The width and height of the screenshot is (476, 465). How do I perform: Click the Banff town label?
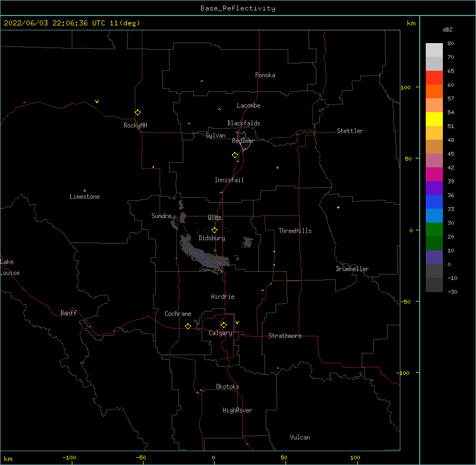point(68,313)
